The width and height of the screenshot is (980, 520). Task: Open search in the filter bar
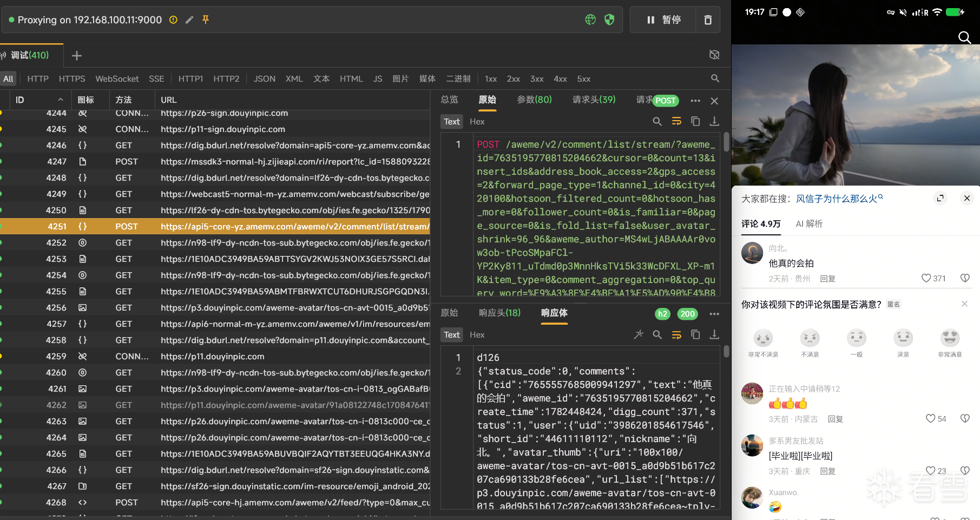(x=715, y=79)
